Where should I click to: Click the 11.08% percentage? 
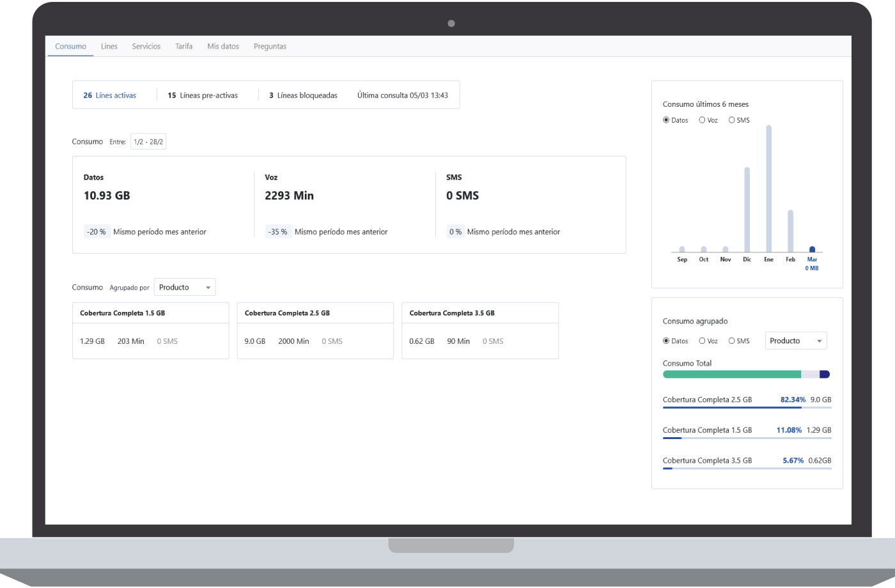789,430
